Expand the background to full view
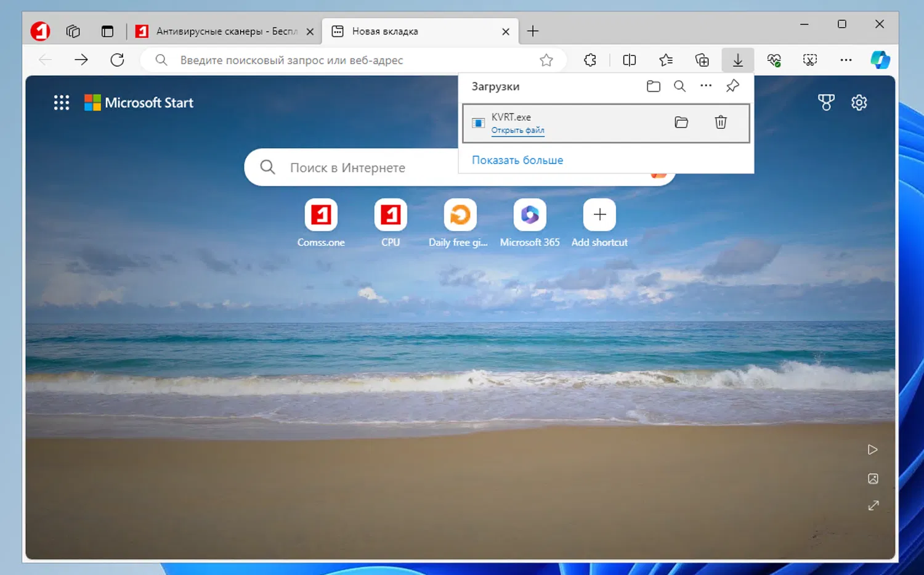Screen dimensions: 924x575 [873, 506]
